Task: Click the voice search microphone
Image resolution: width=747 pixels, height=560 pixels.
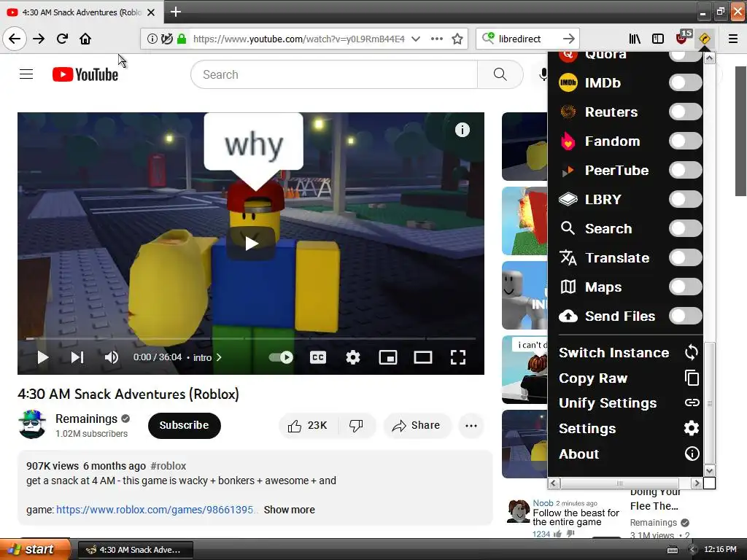Action: point(543,74)
